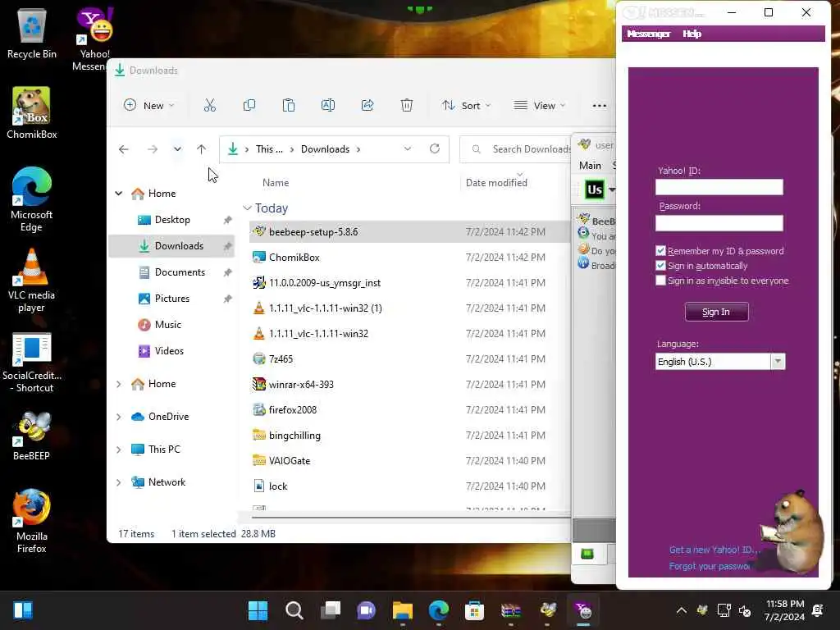Expand the OneDrive tree node

118,417
